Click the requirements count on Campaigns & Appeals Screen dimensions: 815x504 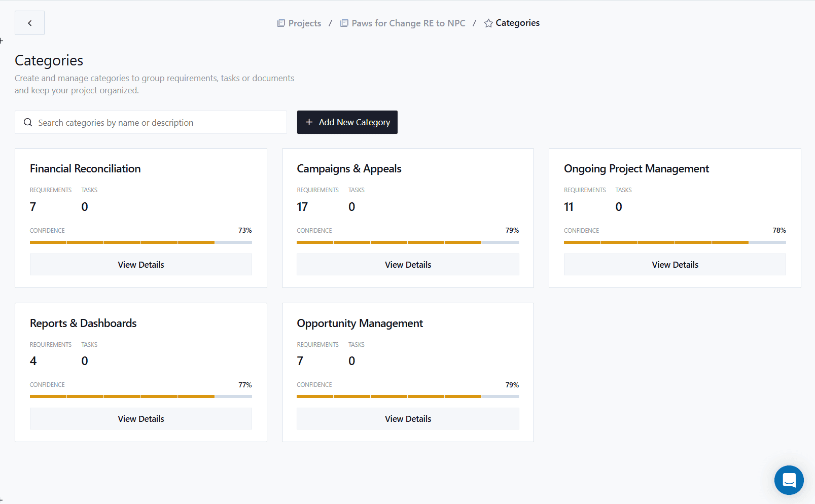click(302, 206)
